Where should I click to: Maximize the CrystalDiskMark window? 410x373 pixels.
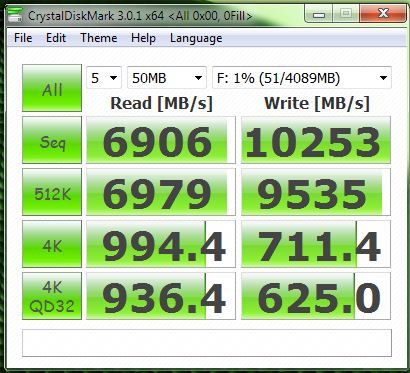(346, 14)
